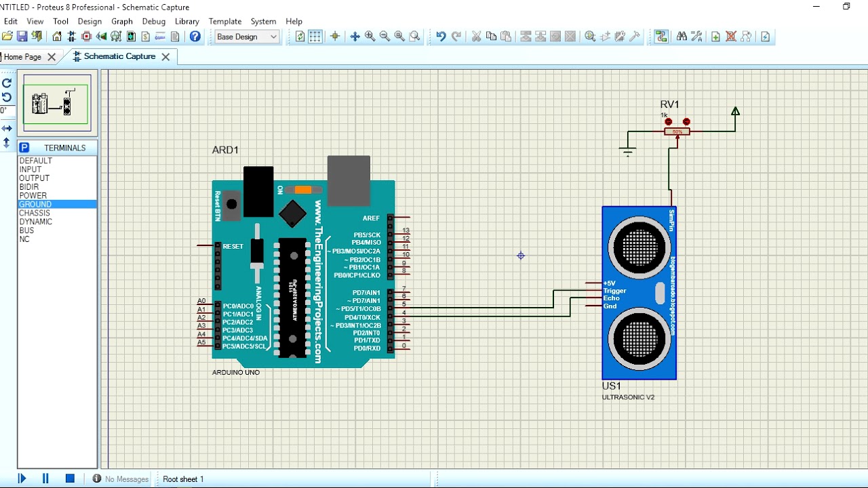Open the Gerber Viewer icon
This screenshot has width=868, height=488.
pos(117,37)
